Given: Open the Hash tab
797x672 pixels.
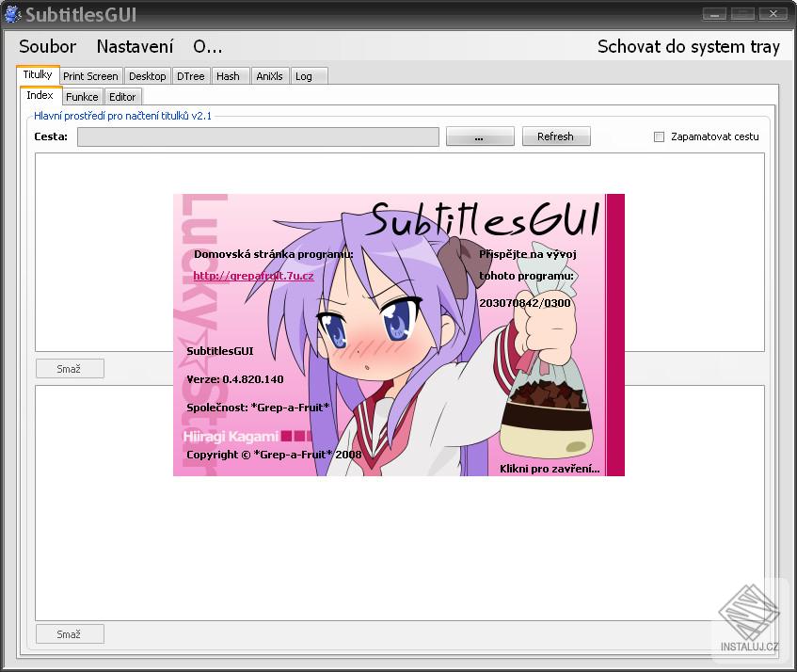Looking at the screenshot, I should click(x=229, y=75).
